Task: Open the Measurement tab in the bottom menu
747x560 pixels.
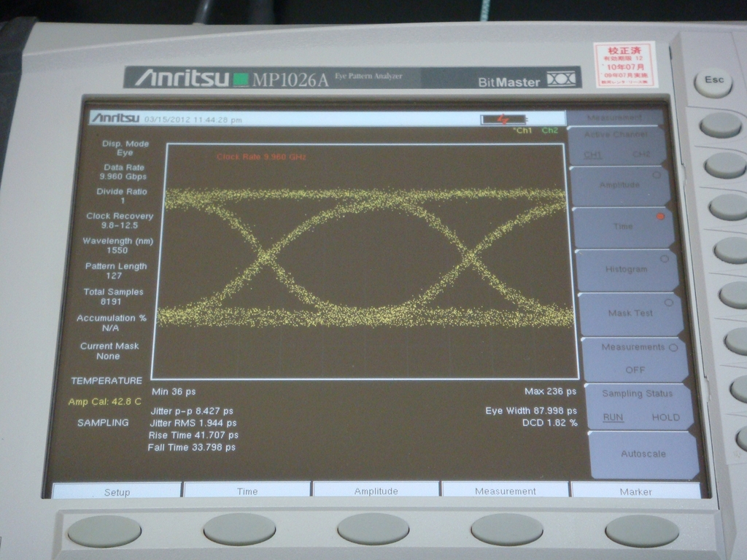Action: [505, 491]
